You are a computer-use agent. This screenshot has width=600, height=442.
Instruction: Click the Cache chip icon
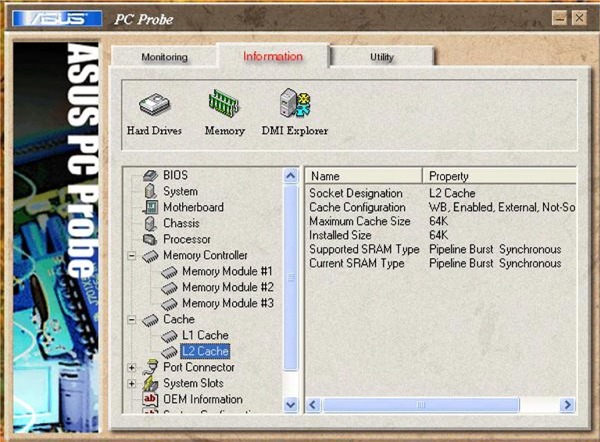click(x=150, y=320)
